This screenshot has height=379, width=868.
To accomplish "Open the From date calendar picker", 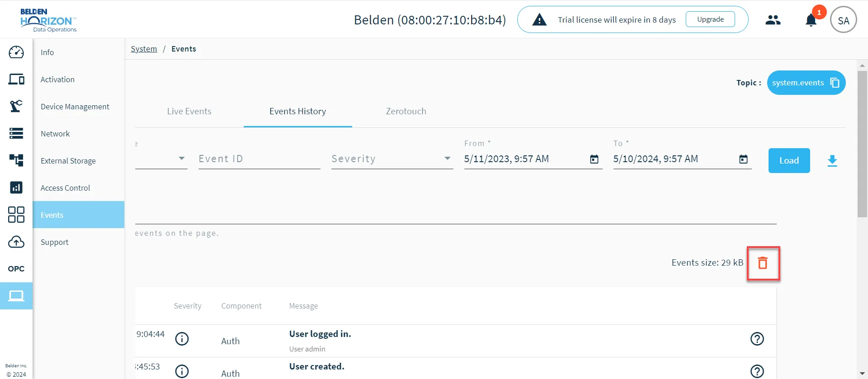I will point(594,159).
